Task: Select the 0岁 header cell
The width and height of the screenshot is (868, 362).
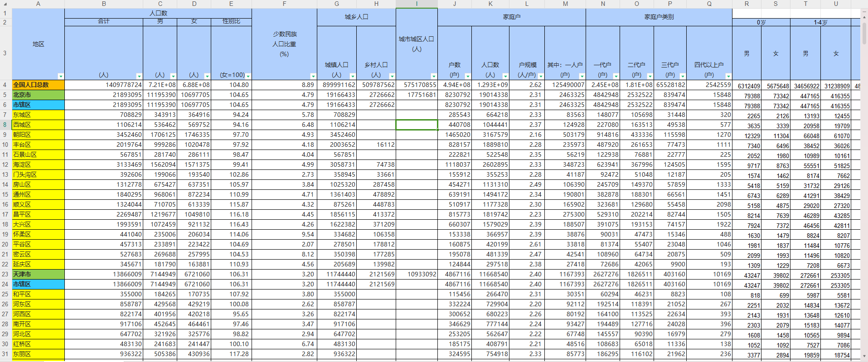Action: (x=761, y=22)
